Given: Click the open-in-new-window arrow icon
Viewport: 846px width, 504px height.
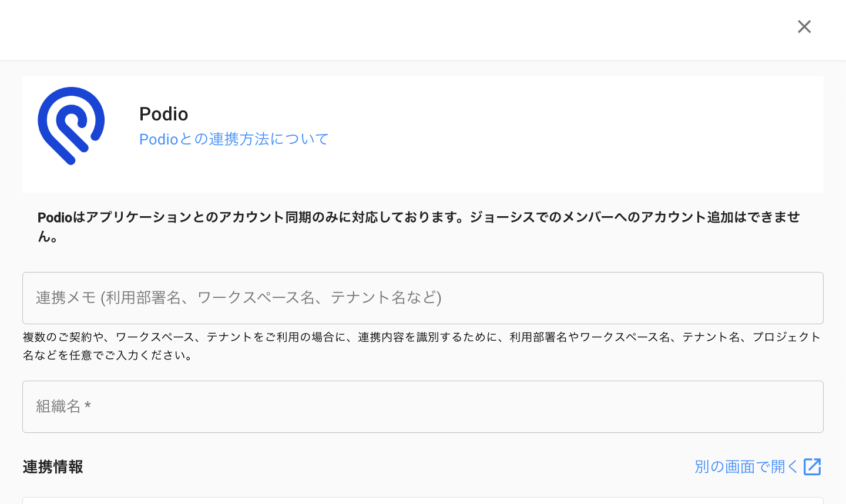Looking at the screenshot, I should coord(813,466).
